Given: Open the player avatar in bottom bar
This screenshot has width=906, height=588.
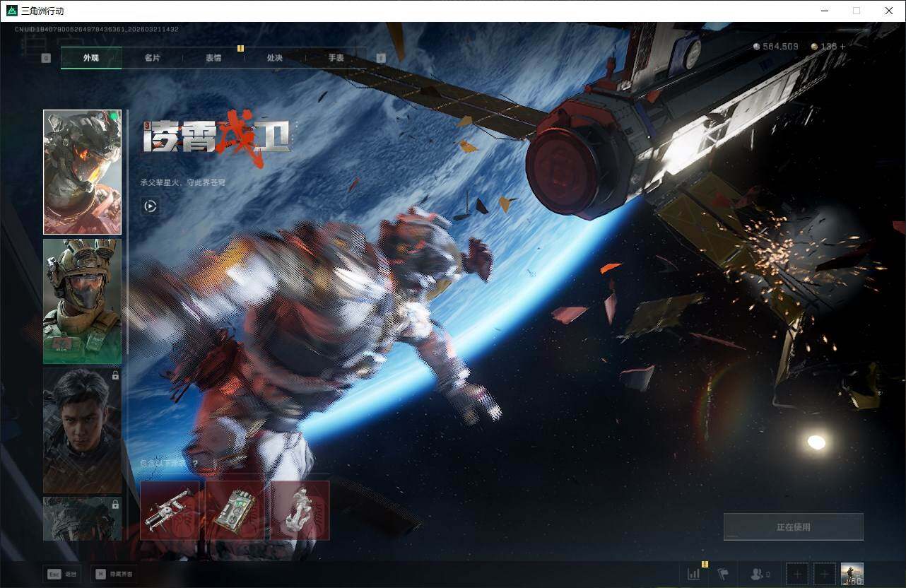Looking at the screenshot, I should (x=852, y=575).
